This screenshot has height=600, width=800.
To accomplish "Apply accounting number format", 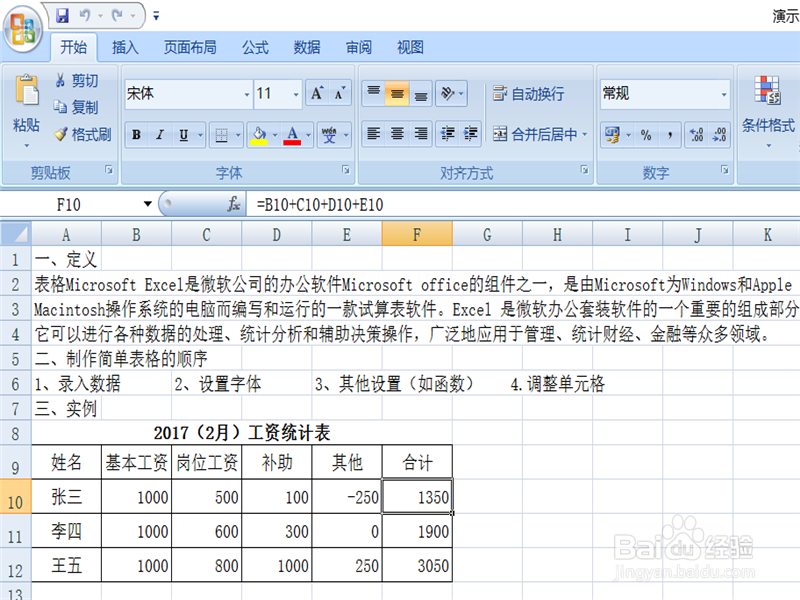I will tap(612, 135).
